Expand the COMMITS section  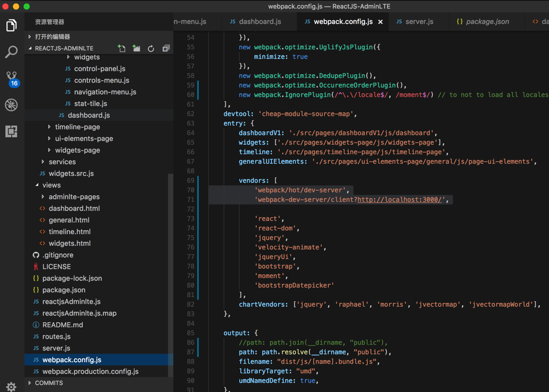[x=49, y=383]
